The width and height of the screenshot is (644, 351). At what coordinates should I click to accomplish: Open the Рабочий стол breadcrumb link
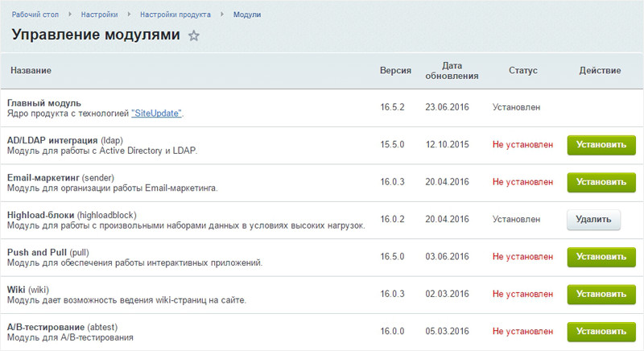click(36, 14)
